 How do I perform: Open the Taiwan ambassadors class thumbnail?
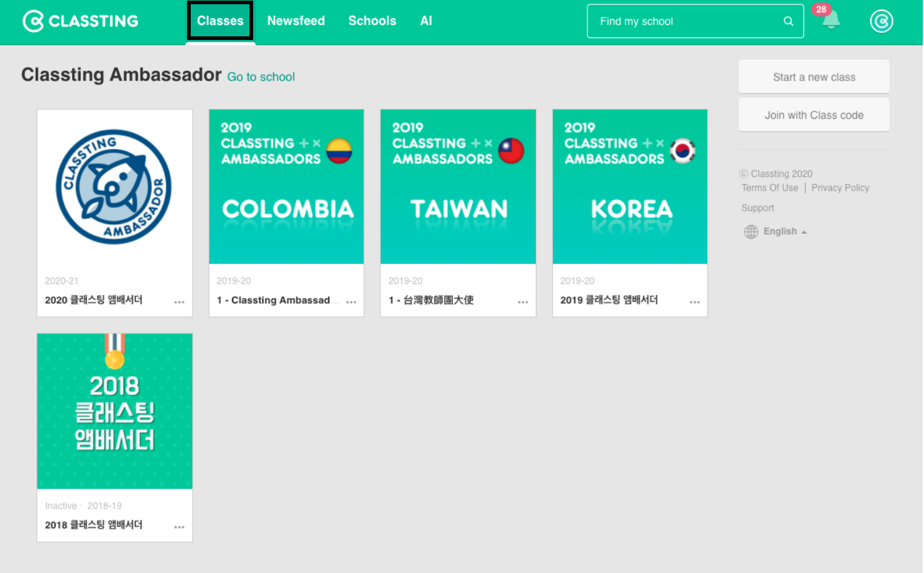(x=458, y=187)
